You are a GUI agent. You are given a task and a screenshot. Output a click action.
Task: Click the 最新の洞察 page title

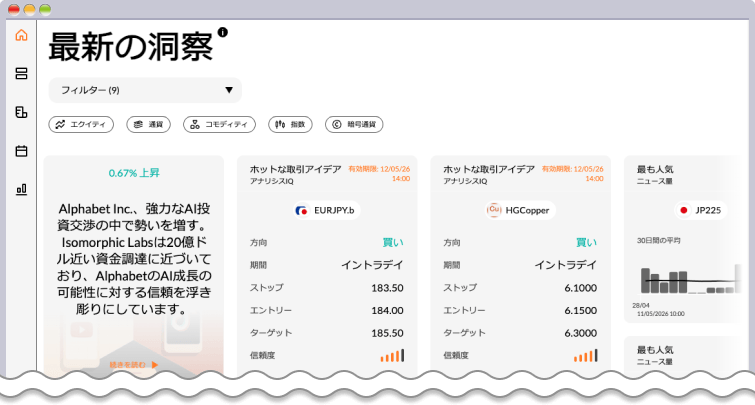coord(130,47)
